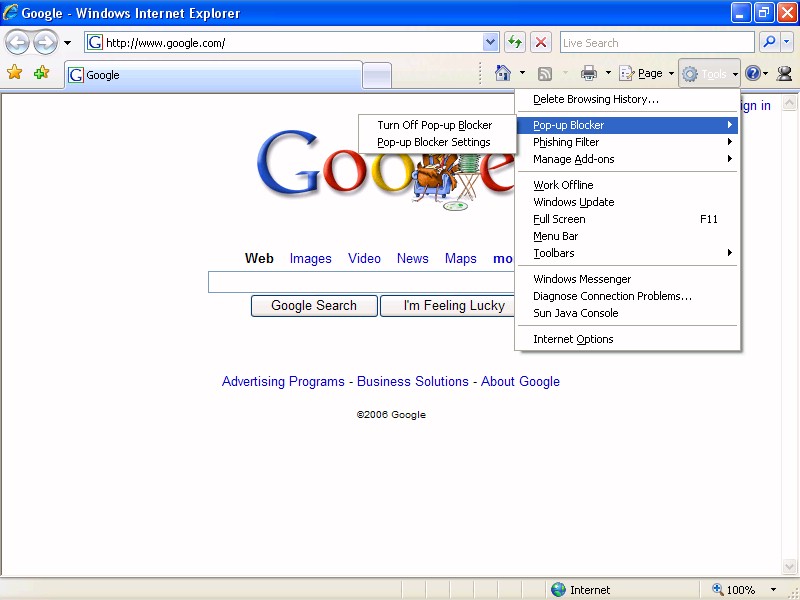Open the About Google link
Viewport: 800px width, 600px height.
coord(520,382)
